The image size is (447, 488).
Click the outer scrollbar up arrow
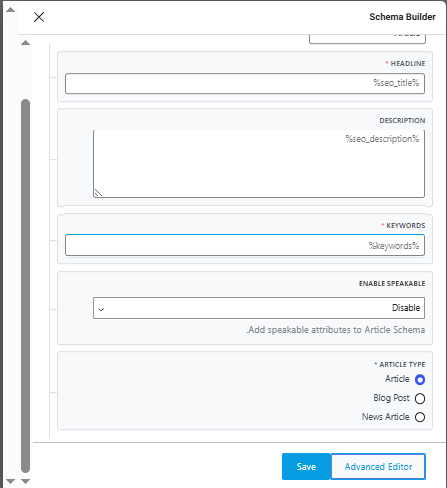coord(10,9)
